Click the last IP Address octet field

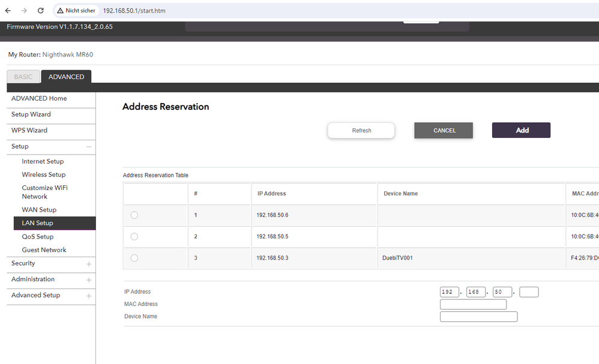click(x=528, y=291)
